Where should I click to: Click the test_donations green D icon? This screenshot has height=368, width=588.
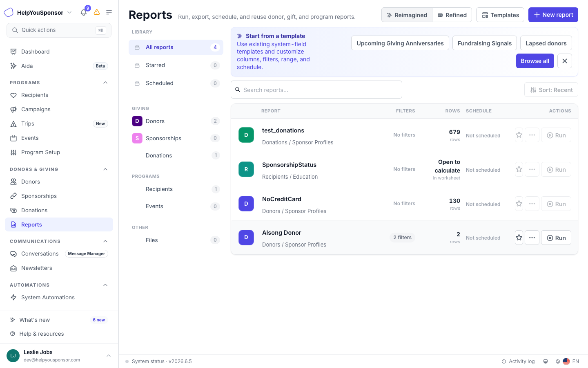pyautogui.click(x=246, y=135)
